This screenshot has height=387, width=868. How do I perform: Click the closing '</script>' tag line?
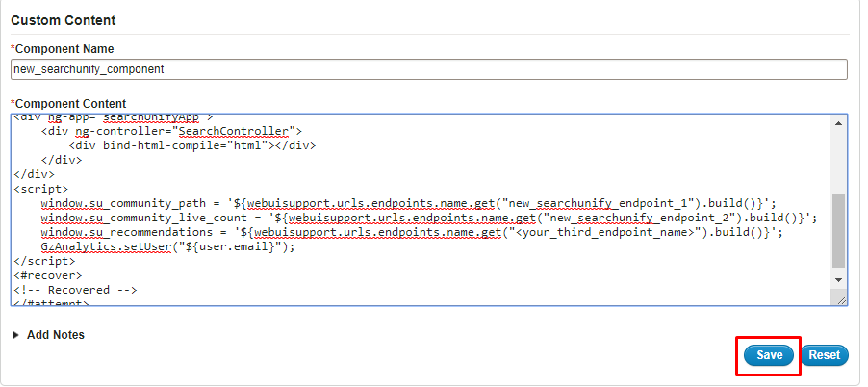(44, 261)
